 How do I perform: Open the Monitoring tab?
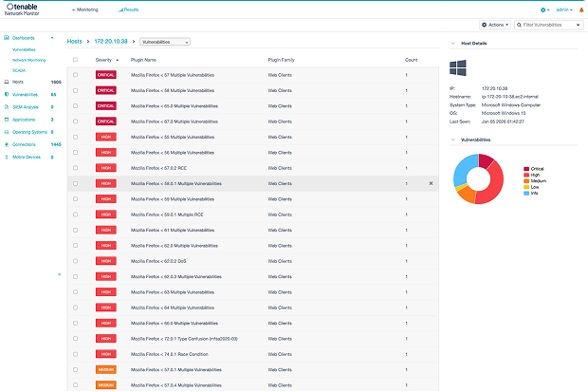tap(85, 9)
